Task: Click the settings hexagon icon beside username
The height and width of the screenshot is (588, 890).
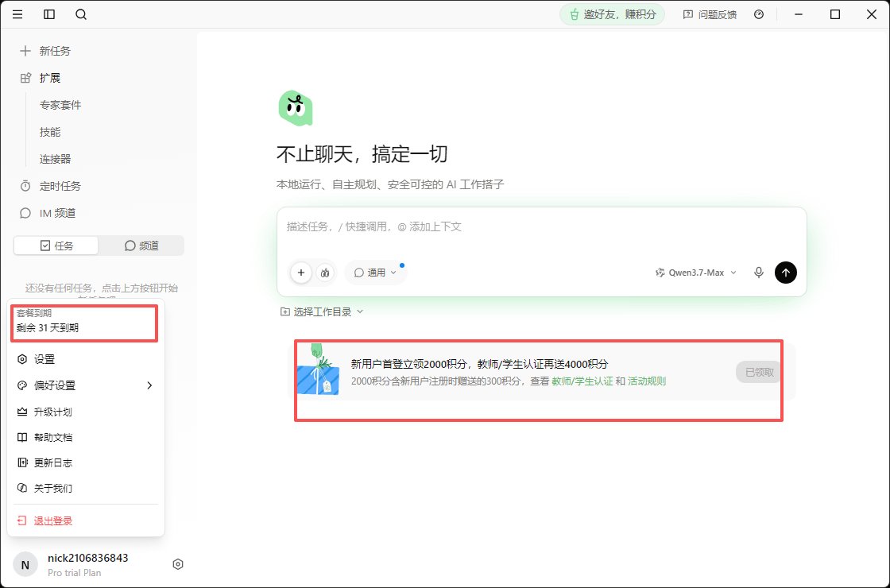Action: point(178,564)
